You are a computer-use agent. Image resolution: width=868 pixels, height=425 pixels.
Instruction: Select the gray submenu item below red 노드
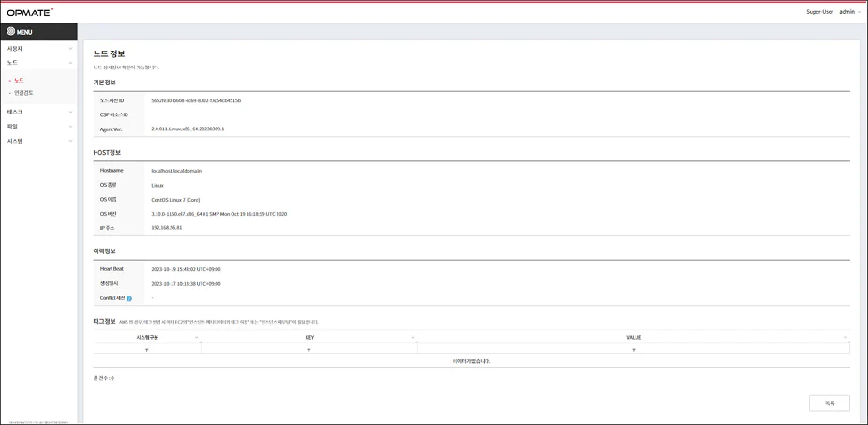[23, 93]
